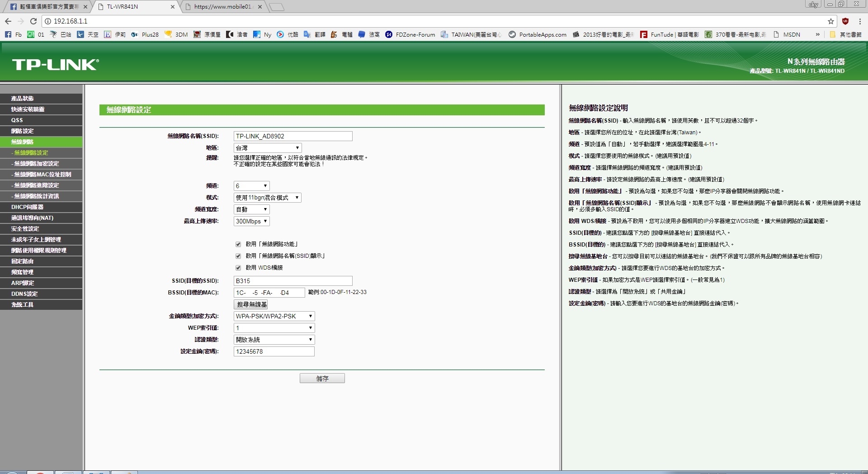Screen dimensions: 868x474
Task: Open the 狼窩 bookmark
Action: click(369, 34)
